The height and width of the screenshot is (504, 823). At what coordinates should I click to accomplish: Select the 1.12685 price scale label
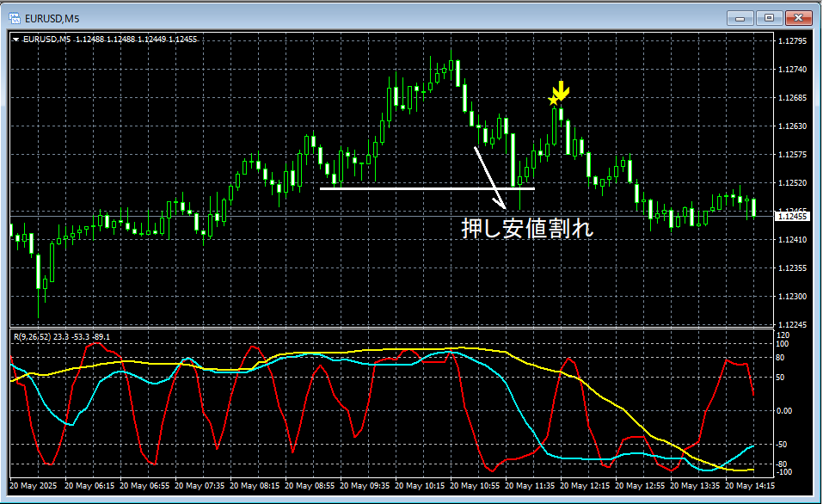pos(792,98)
